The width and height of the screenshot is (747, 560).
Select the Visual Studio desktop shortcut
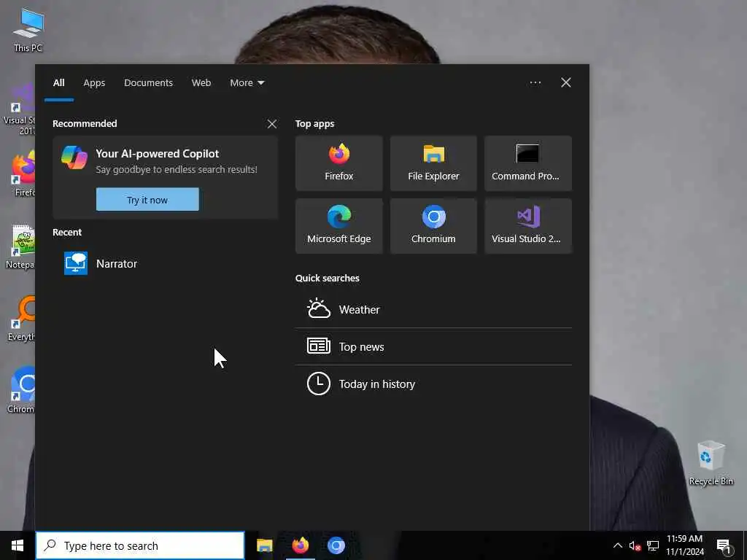(x=19, y=109)
